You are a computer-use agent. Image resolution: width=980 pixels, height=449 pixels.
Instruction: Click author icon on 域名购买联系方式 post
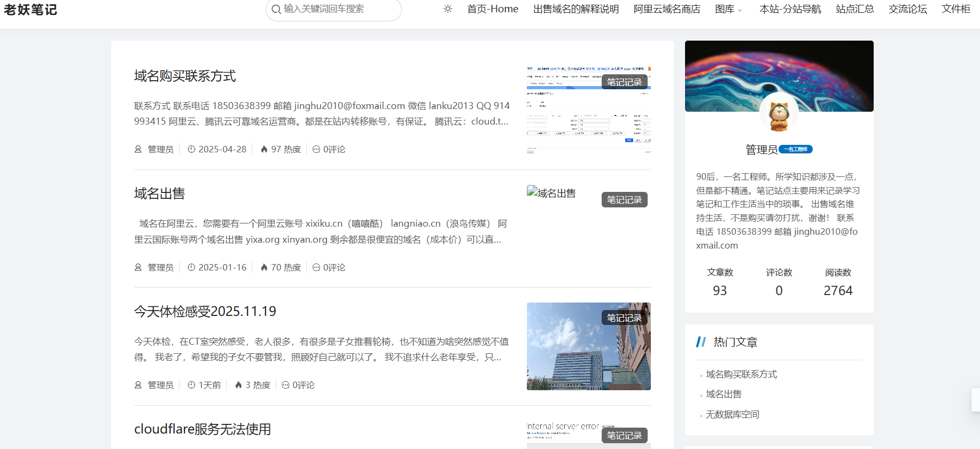point(138,149)
